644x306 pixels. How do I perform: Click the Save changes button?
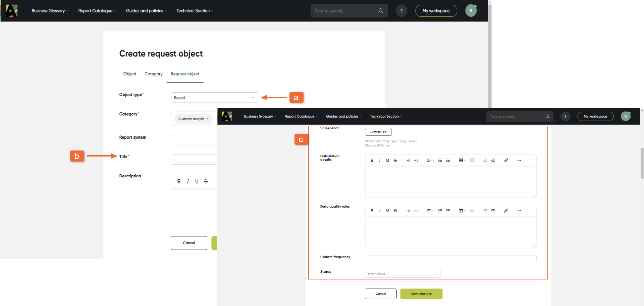pos(421,294)
